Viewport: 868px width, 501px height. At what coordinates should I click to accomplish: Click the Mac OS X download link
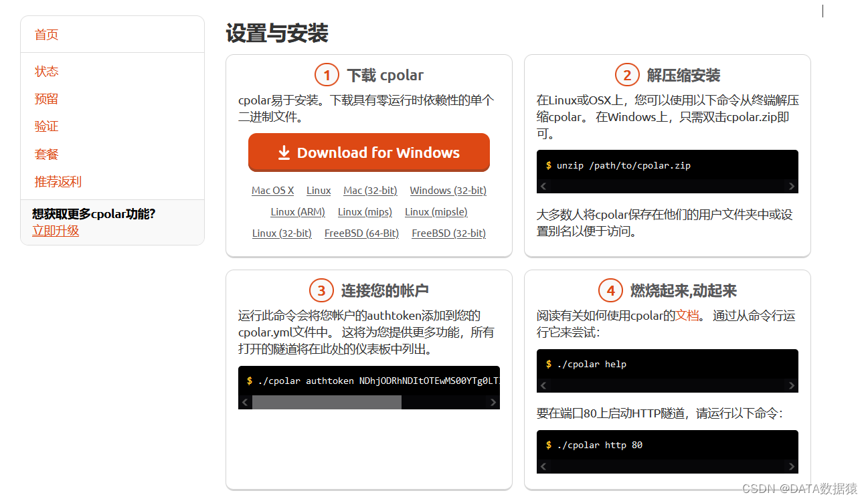(272, 191)
